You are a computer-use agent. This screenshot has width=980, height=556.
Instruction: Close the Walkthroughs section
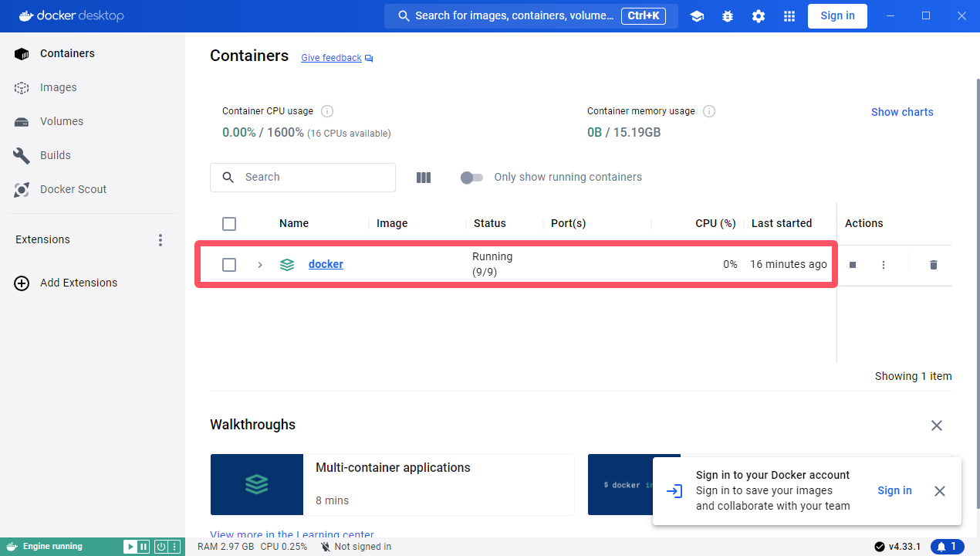click(937, 425)
